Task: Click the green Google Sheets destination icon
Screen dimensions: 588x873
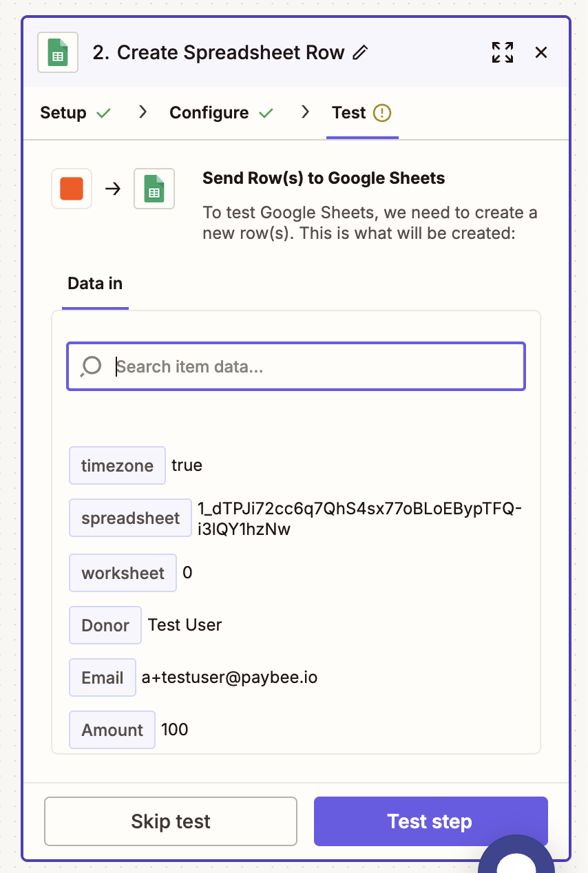Action: pyautogui.click(x=154, y=189)
